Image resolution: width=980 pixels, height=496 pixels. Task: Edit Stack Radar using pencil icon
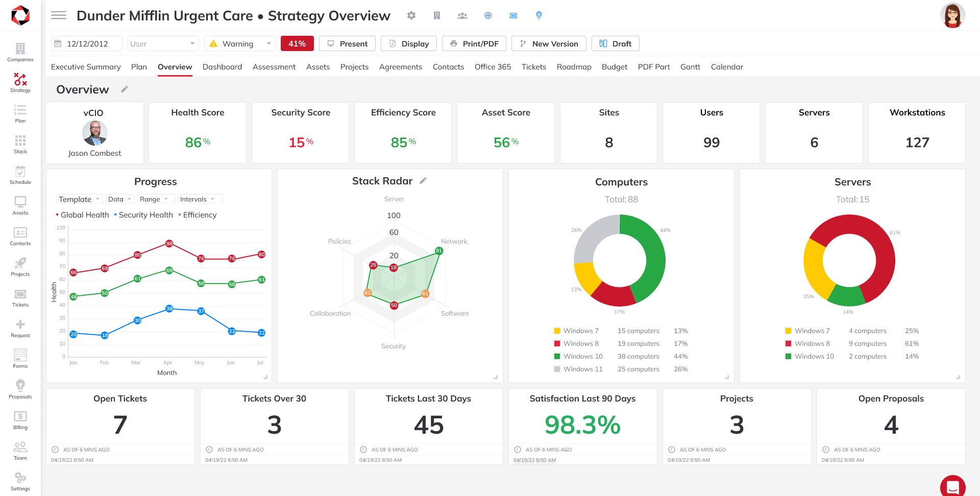coord(423,181)
